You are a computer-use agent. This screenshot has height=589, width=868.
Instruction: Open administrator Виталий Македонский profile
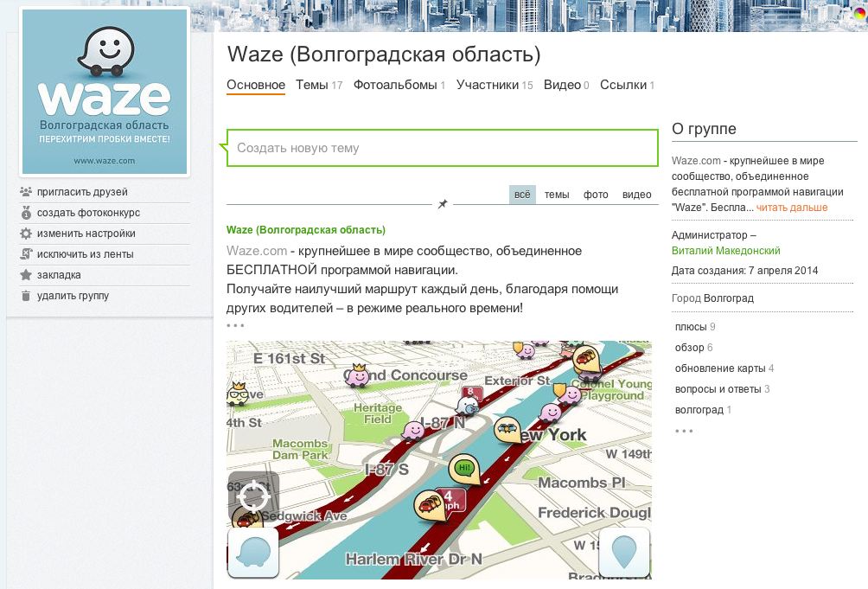pos(725,251)
